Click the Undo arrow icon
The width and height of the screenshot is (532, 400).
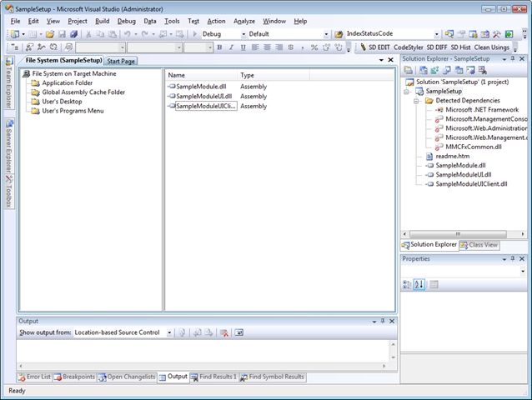tap(128, 34)
